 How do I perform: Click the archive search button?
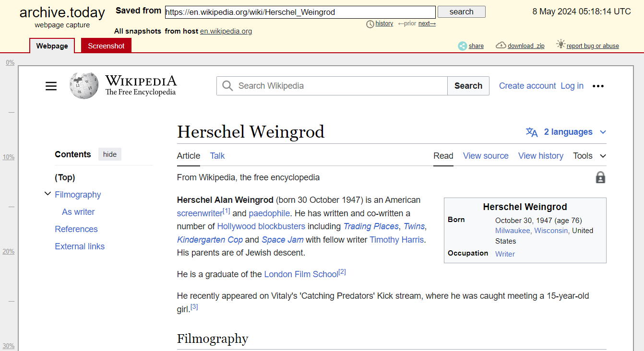click(x=462, y=12)
